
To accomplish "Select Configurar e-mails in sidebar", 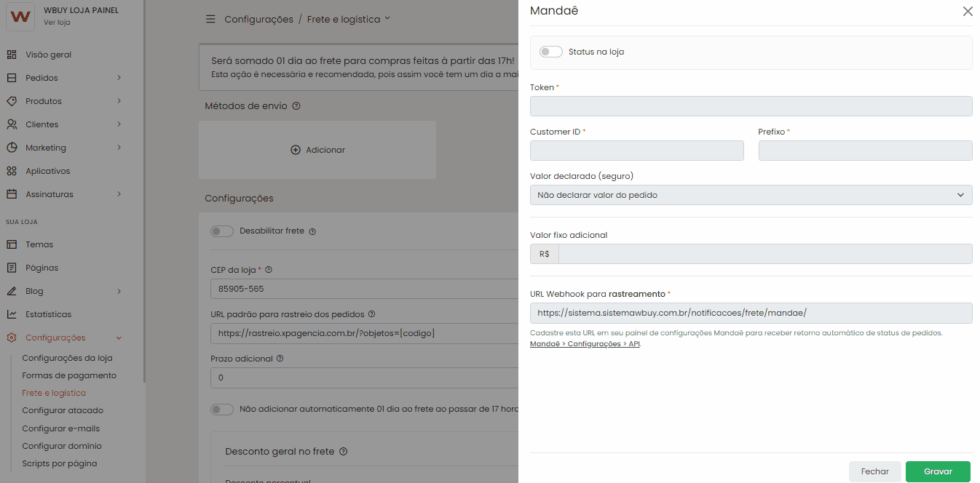I will click(61, 428).
